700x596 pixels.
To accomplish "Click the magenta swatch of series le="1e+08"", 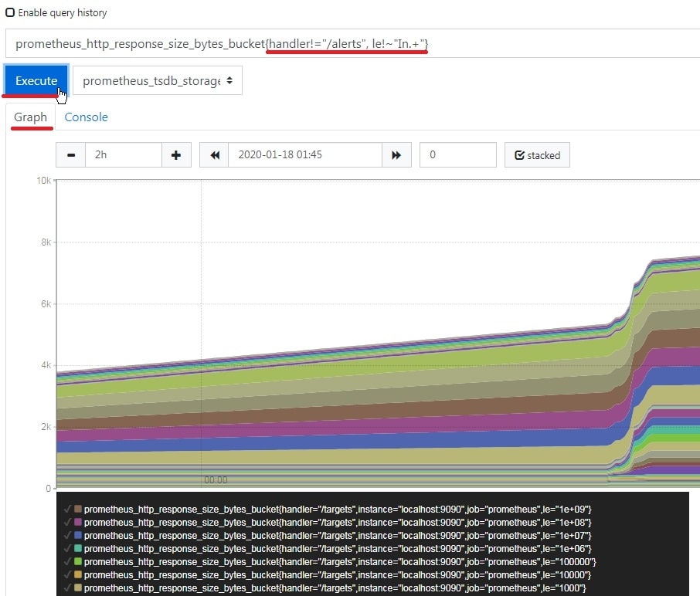I will coord(78,522).
